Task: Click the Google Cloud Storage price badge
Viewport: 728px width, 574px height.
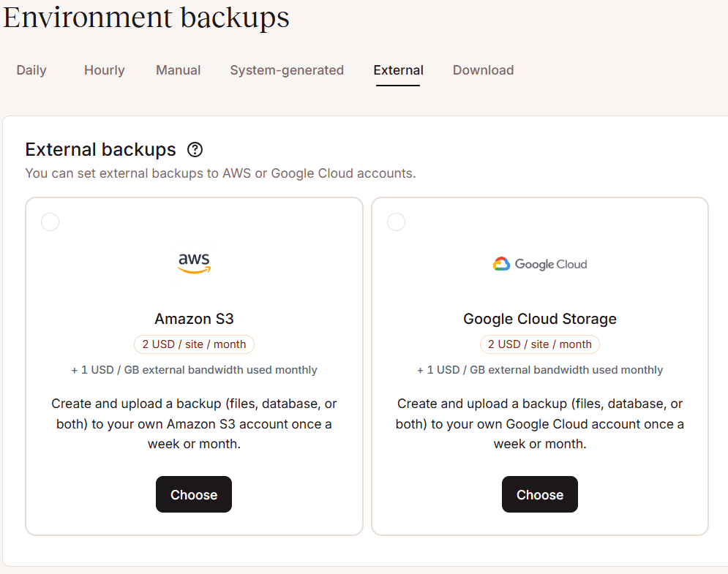Action: coord(540,344)
